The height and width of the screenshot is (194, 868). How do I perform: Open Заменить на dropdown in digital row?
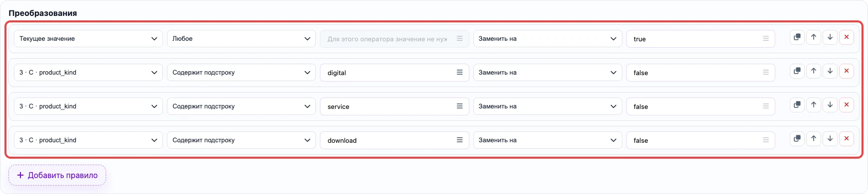point(548,73)
